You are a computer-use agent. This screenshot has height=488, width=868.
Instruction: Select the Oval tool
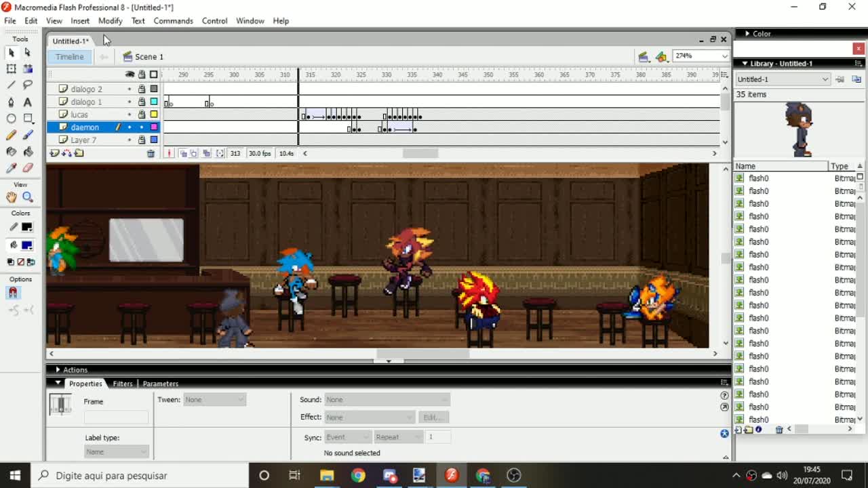11,119
